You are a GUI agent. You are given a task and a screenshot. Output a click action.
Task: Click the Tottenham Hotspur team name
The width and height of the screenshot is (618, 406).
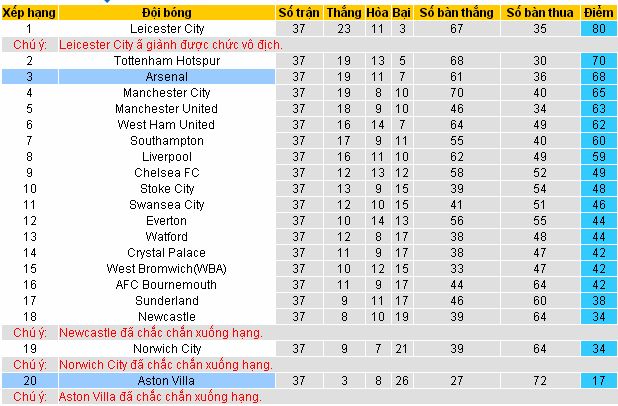(x=166, y=61)
